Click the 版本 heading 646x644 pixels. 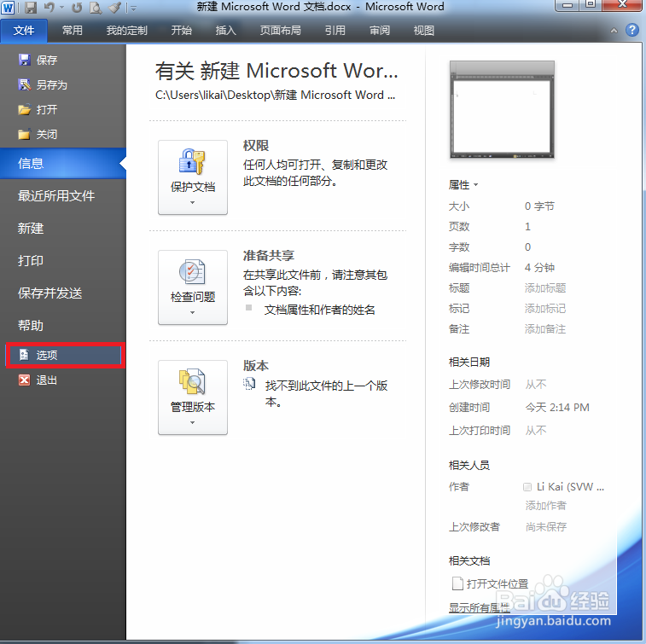coord(256,366)
